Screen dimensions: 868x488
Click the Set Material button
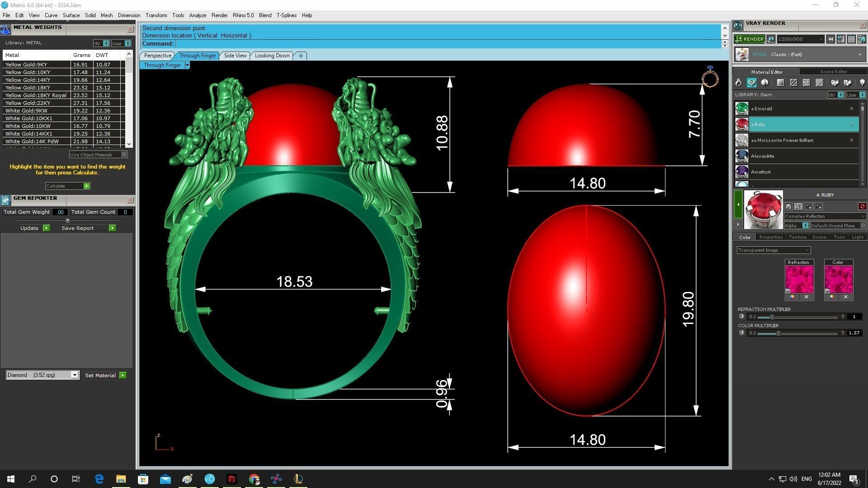tap(105, 375)
